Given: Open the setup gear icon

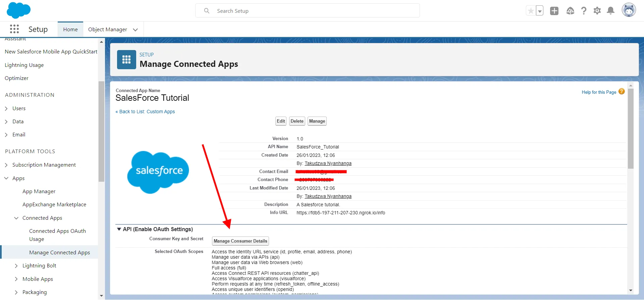Looking at the screenshot, I should pyautogui.click(x=597, y=11).
